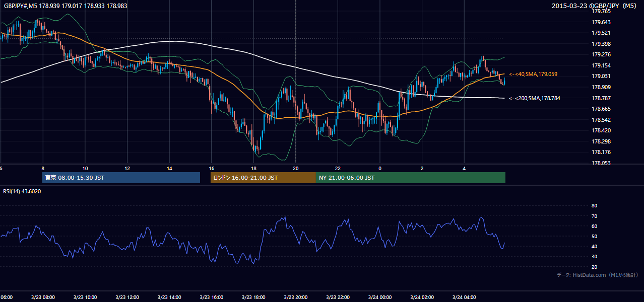Viewport: 644px width, 302px height.
Task: Click hour tick 22 under the price chart
Action: (338, 168)
